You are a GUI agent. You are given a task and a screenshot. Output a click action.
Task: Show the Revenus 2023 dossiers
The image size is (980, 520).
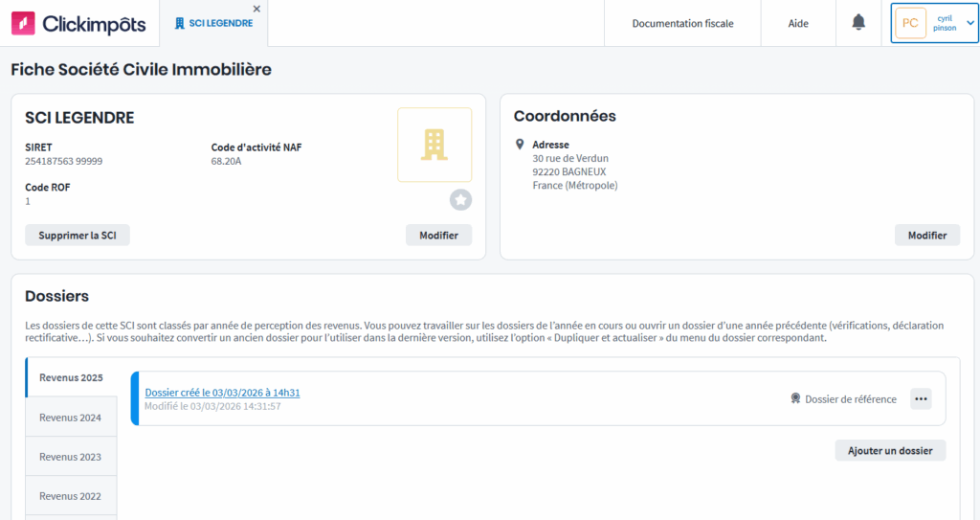[x=71, y=457]
